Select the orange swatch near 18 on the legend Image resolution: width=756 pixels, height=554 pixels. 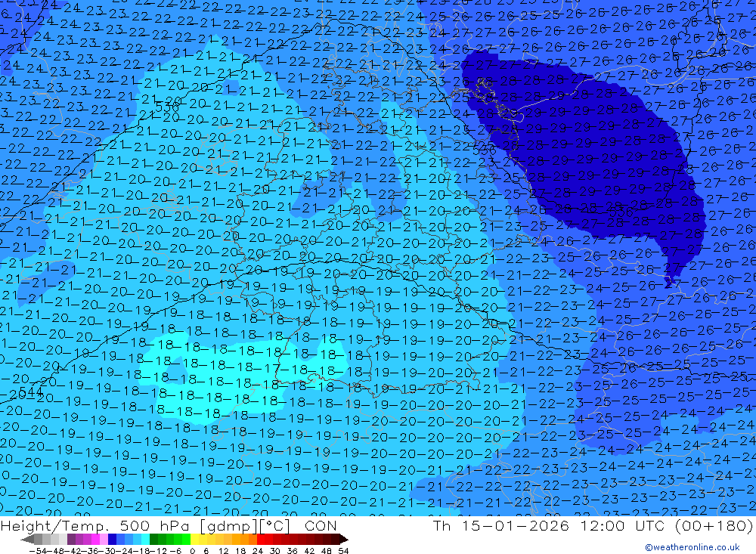(x=243, y=539)
